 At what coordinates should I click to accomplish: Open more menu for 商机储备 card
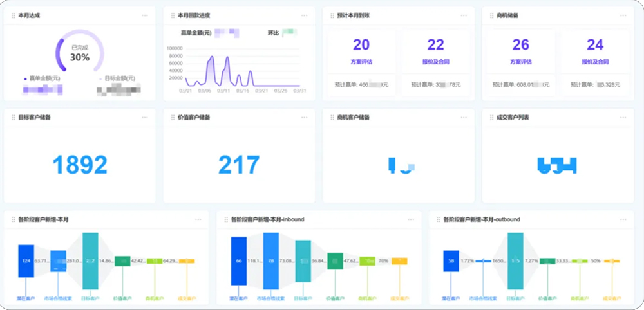[623, 15]
